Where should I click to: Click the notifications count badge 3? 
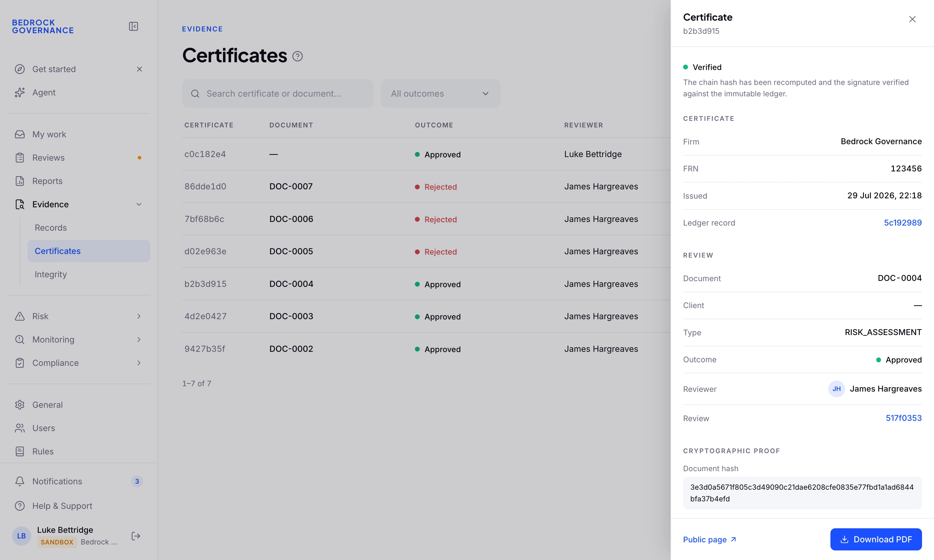pos(137,482)
